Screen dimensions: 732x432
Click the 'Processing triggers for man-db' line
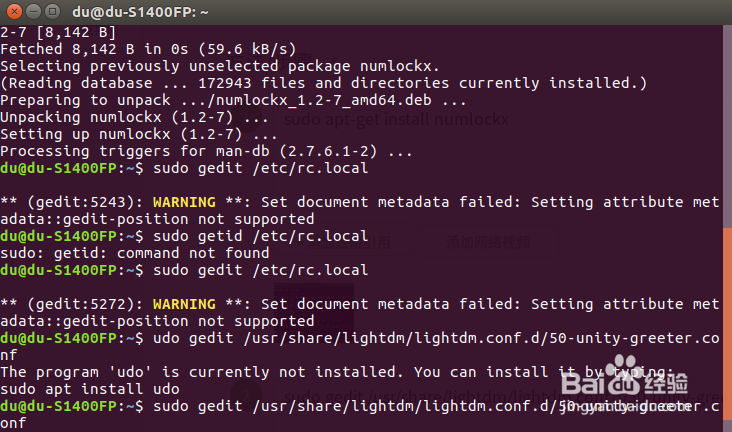point(206,152)
